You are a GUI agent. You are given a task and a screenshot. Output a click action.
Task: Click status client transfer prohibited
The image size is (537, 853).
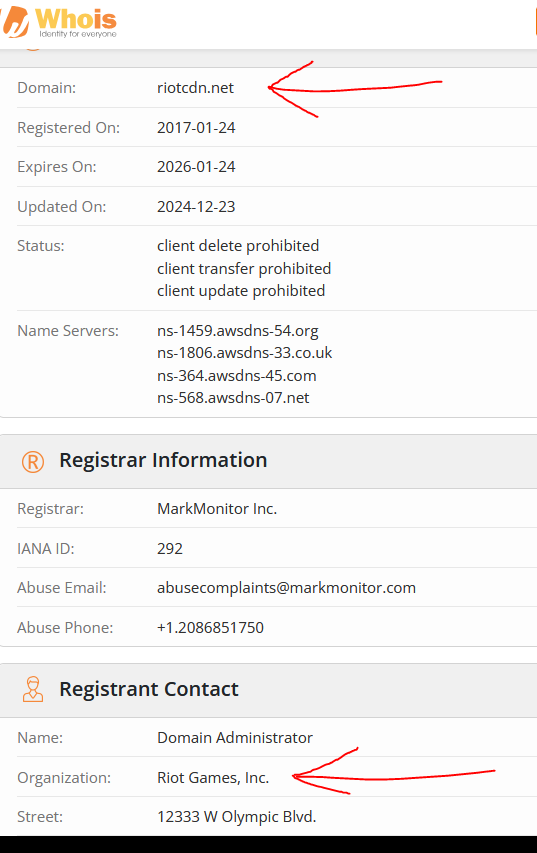[x=244, y=269]
